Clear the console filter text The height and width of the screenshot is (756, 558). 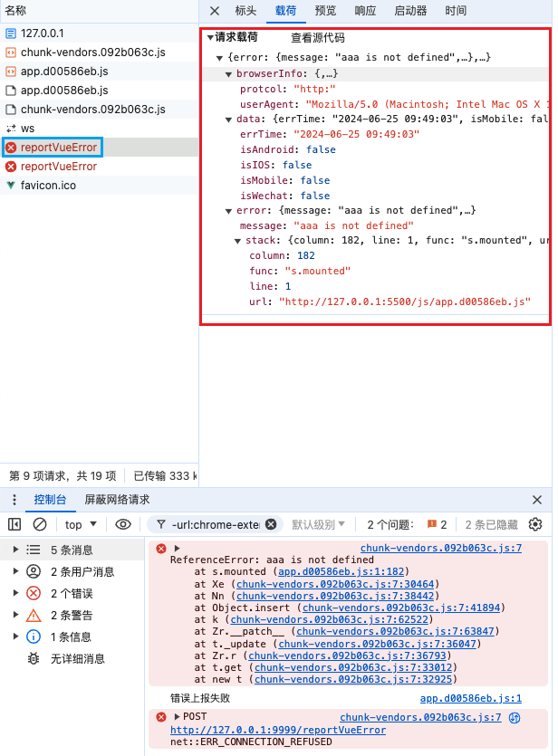pos(271,524)
